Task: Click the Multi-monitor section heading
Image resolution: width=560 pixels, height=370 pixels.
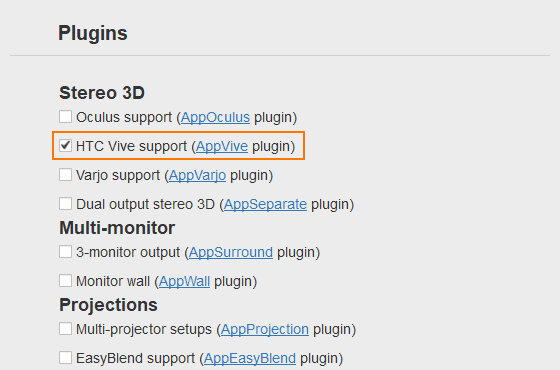Action: click(x=117, y=228)
